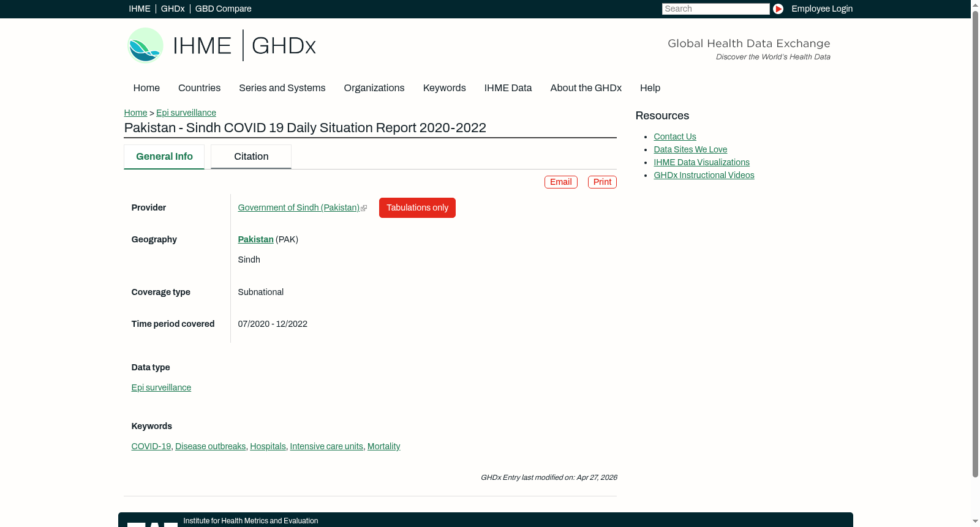The width and height of the screenshot is (980, 527).
Task: Open the Countries menu item
Action: (x=199, y=88)
